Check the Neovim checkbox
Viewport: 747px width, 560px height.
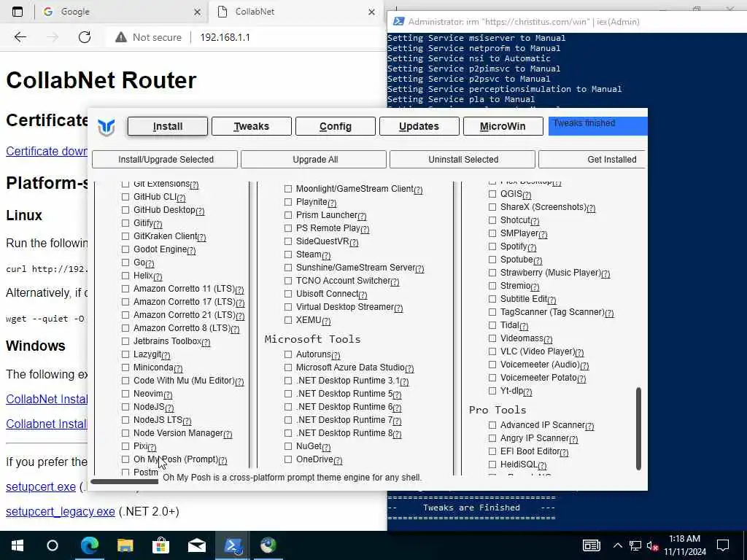[x=125, y=394]
